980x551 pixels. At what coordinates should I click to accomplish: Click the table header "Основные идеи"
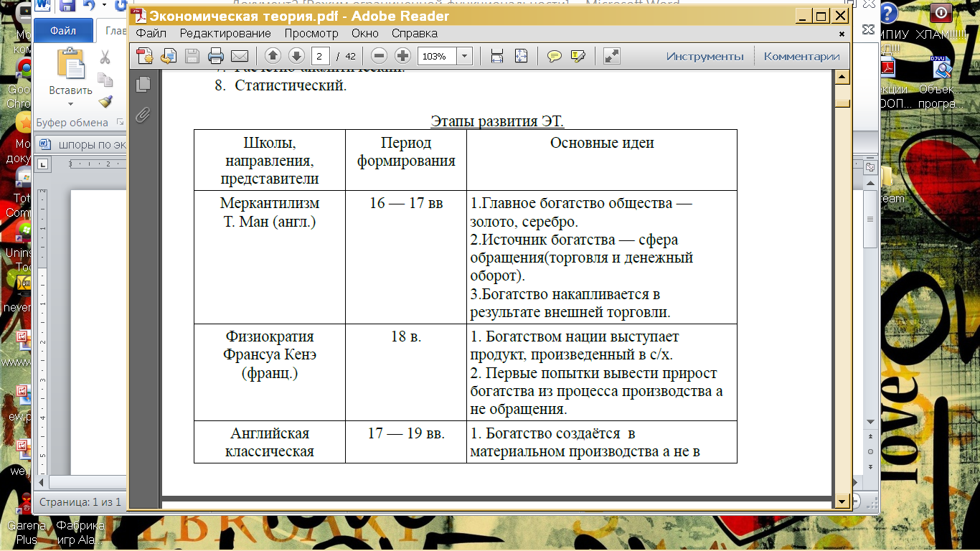602,160
